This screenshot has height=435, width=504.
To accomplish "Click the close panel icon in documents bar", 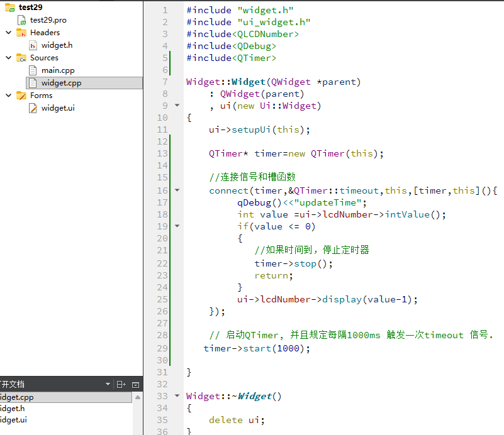I will tap(136, 385).
